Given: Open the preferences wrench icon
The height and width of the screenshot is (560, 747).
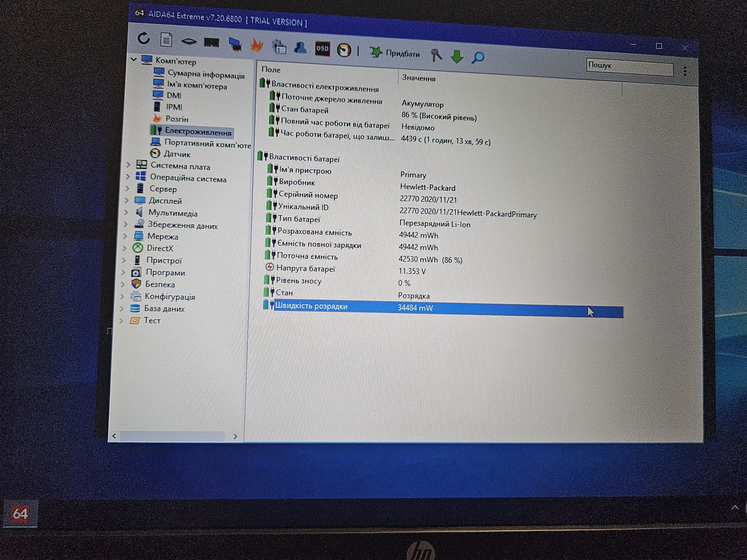Looking at the screenshot, I should pos(436,55).
